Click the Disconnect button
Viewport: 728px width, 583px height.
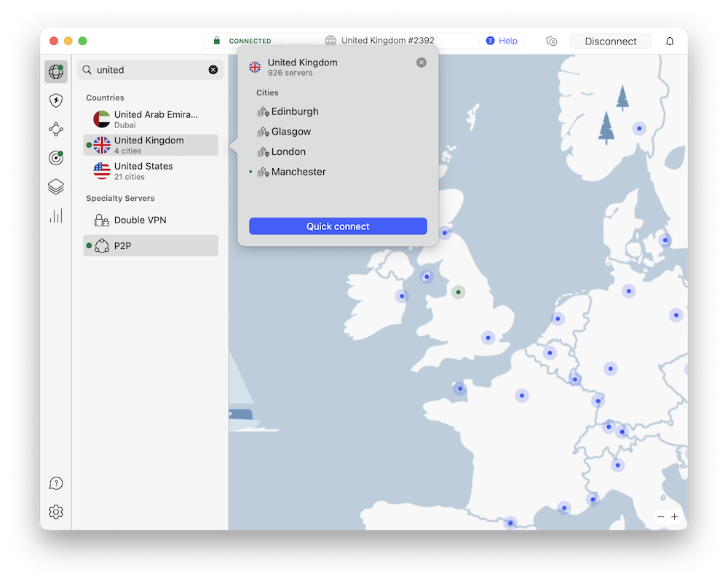point(611,41)
